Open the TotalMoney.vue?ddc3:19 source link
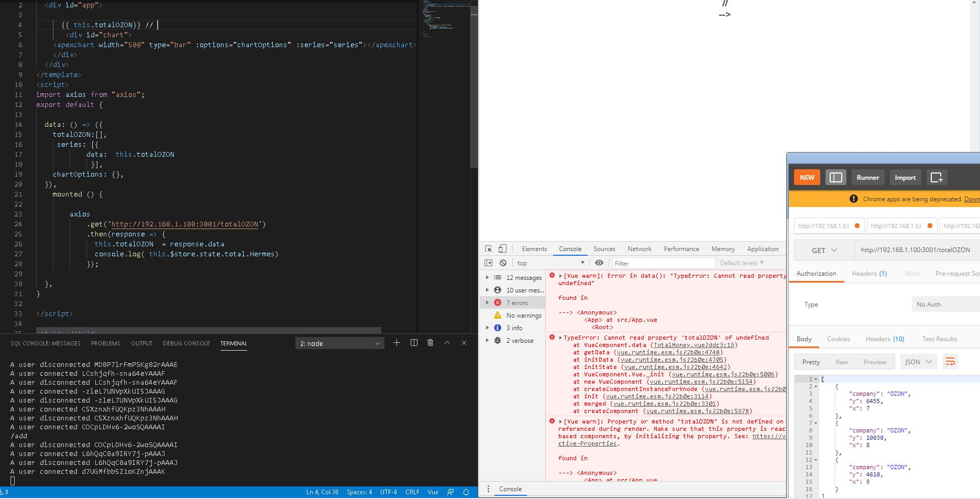 click(694, 345)
